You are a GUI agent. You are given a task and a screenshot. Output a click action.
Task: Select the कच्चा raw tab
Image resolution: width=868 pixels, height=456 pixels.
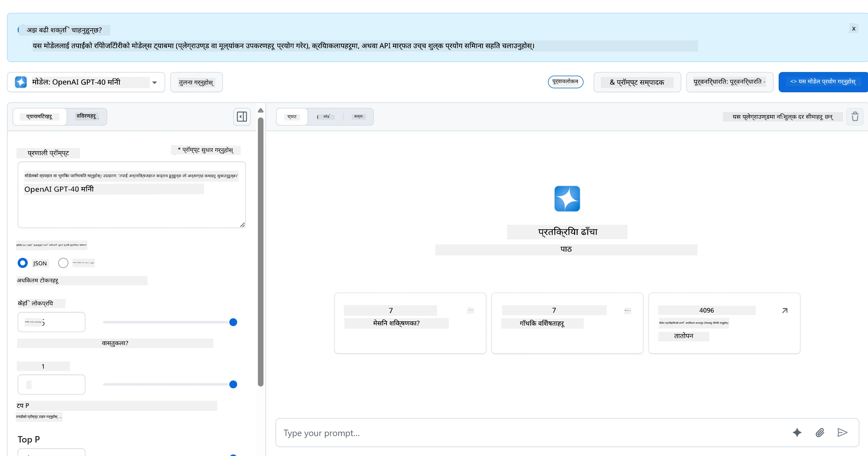pos(358,117)
